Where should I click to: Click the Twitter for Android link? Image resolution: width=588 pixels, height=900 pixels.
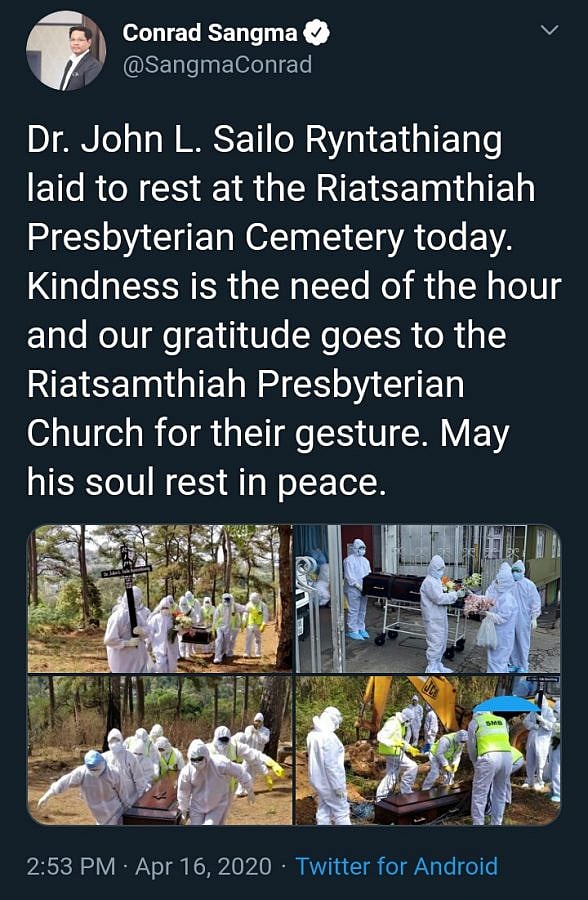tap(396, 866)
